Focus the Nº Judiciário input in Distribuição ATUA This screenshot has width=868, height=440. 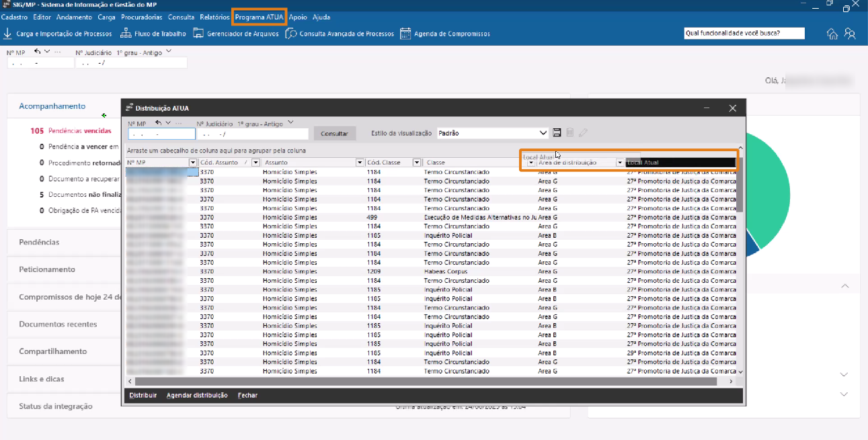click(x=252, y=134)
